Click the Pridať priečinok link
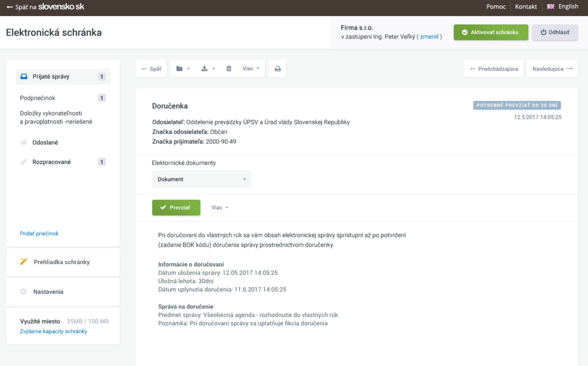Viewport: 588px width, 366px height. (x=39, y=233)
